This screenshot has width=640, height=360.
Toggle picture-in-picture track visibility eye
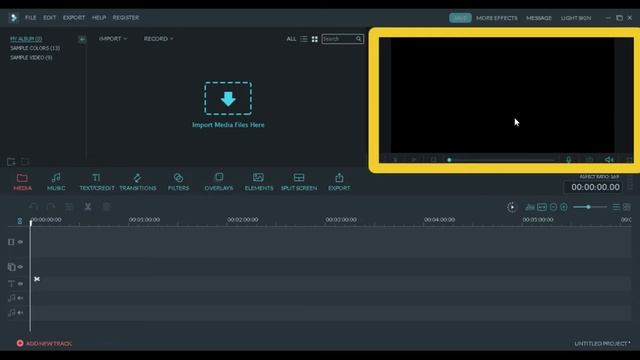click(x=20, y=267)
